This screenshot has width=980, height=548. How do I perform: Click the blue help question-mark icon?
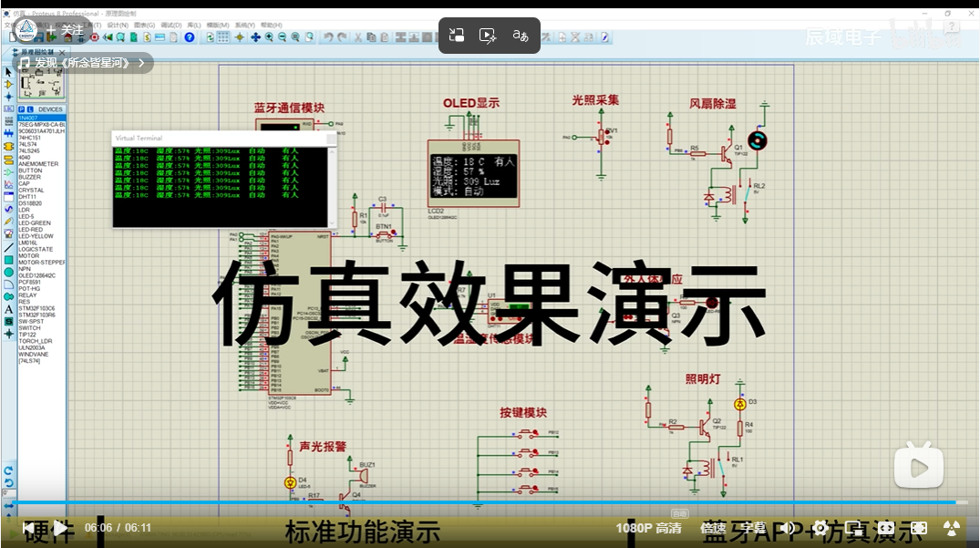click(190, 37)
